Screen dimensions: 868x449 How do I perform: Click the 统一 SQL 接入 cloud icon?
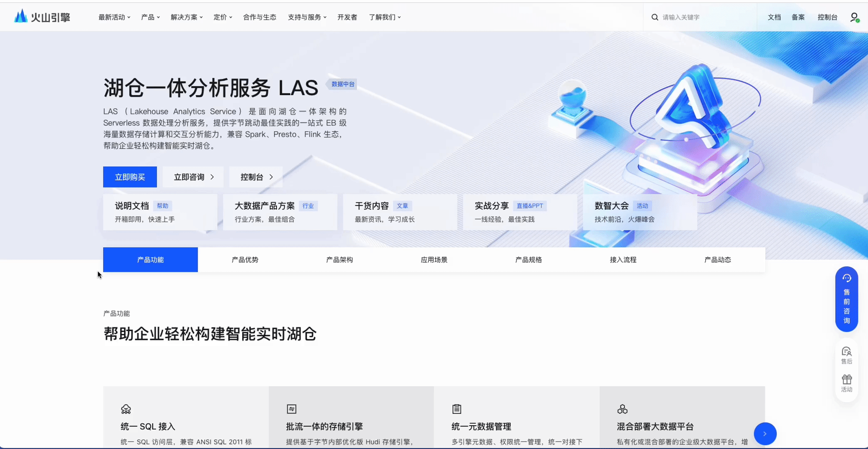[x=126, y=409]
